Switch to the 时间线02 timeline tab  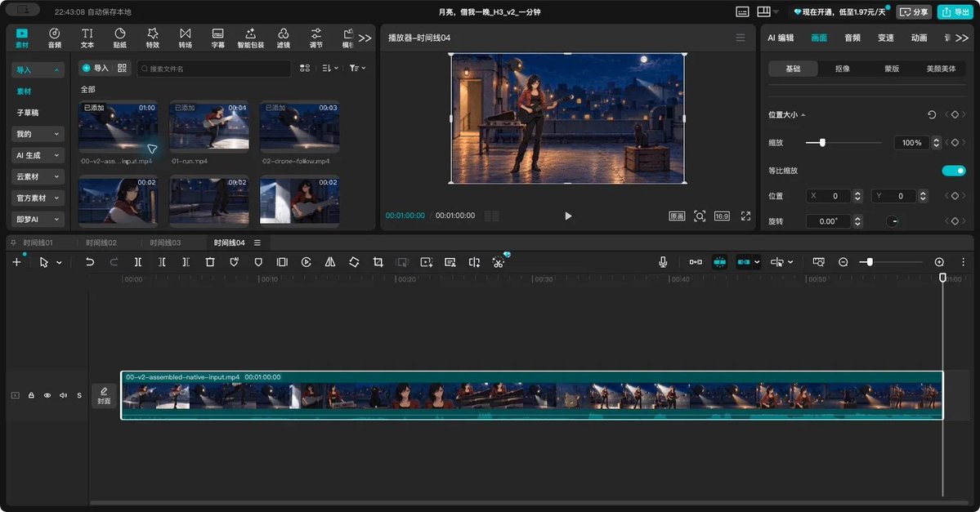point(101,243)
